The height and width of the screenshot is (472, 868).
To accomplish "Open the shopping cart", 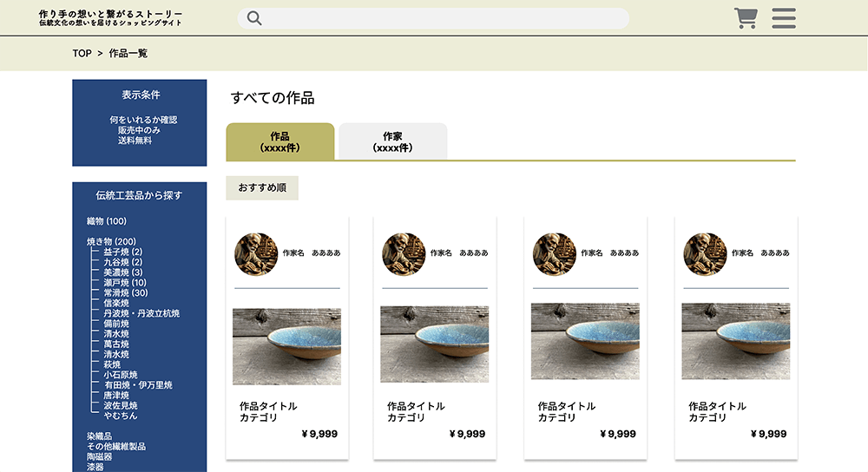I will coord(745,18).
